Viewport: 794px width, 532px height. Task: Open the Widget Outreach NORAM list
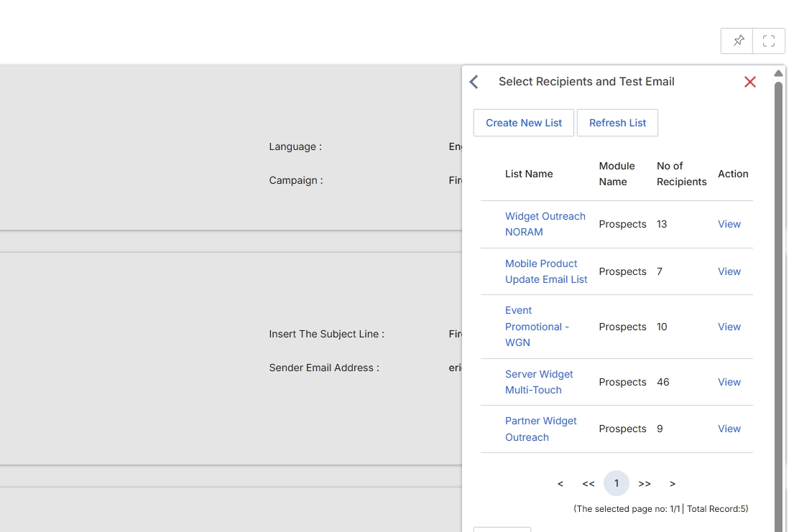(x=545, y=224)
